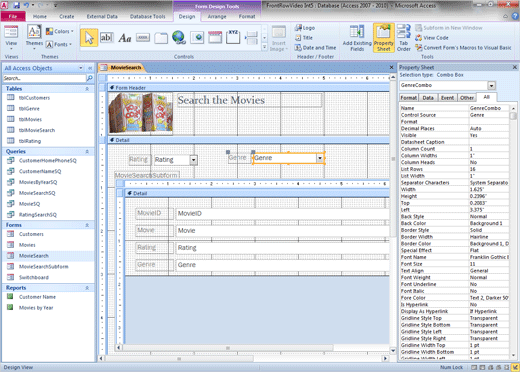The image size is (520, 372).
Task: Open the Data tab in Property Sheet
Action: [x=428, y=98]
